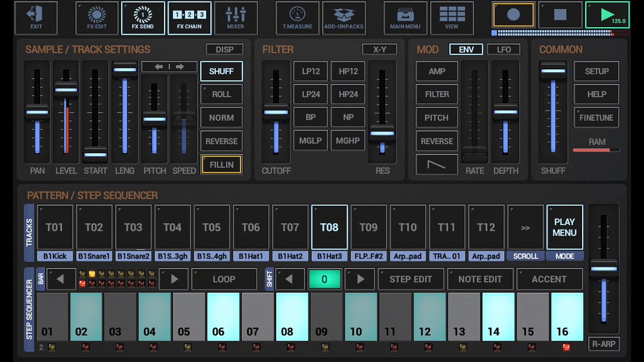This screenshot has width=644, height=362.
Task: Click the CUTOFF slider
Action: (x=276, y=112)
